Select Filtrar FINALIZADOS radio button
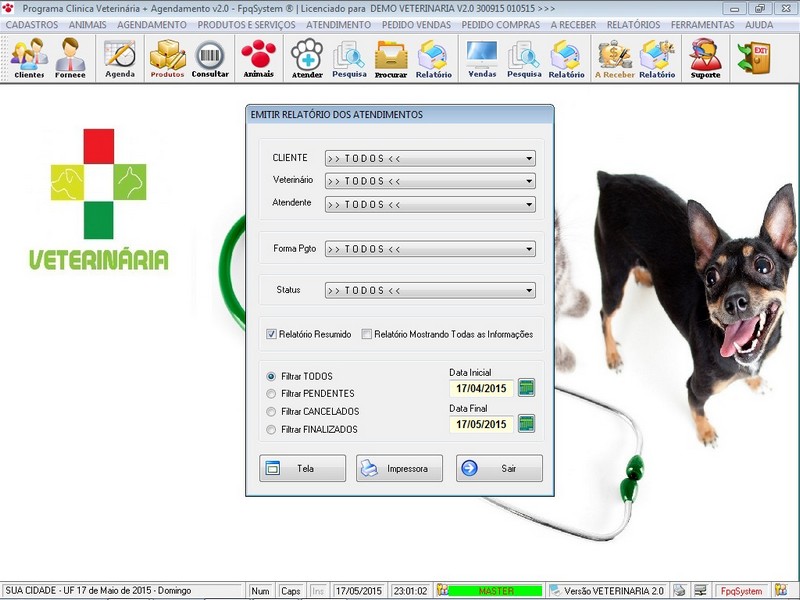 (271, 430)
